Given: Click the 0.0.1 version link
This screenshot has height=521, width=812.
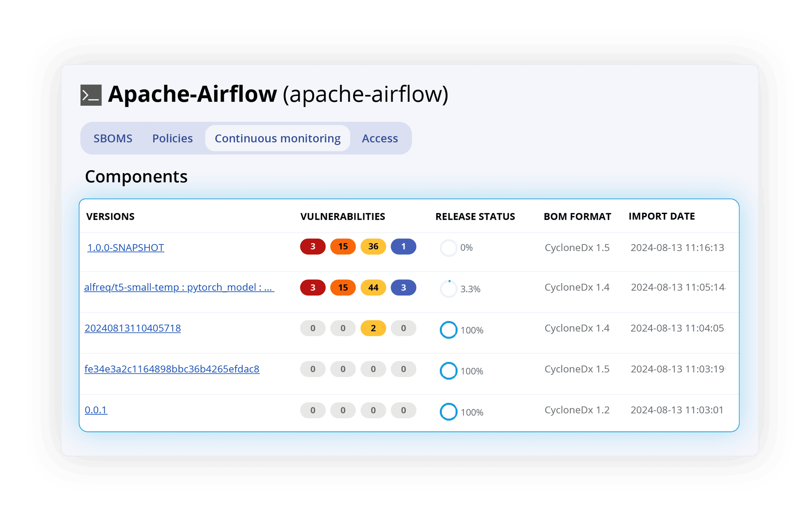Looking at the screenshot, I should [x=96, y=410].
